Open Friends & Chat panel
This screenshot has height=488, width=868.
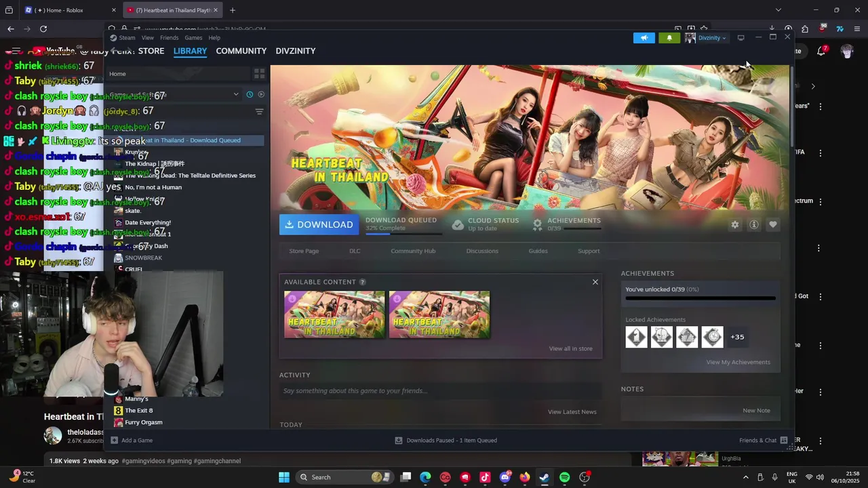763,441
